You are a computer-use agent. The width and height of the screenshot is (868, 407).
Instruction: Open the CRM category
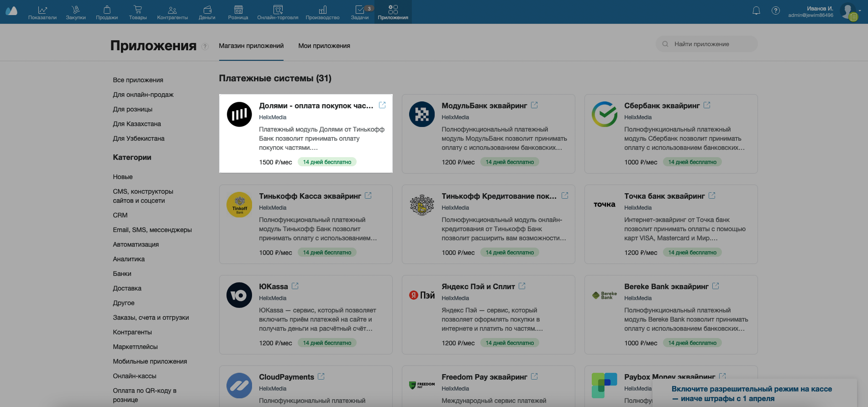coord(120,215)
